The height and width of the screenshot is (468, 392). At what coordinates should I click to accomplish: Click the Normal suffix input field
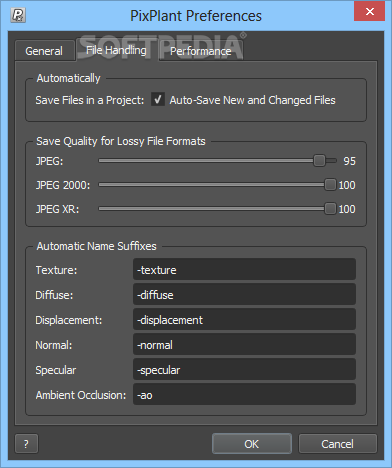[244, 344]
